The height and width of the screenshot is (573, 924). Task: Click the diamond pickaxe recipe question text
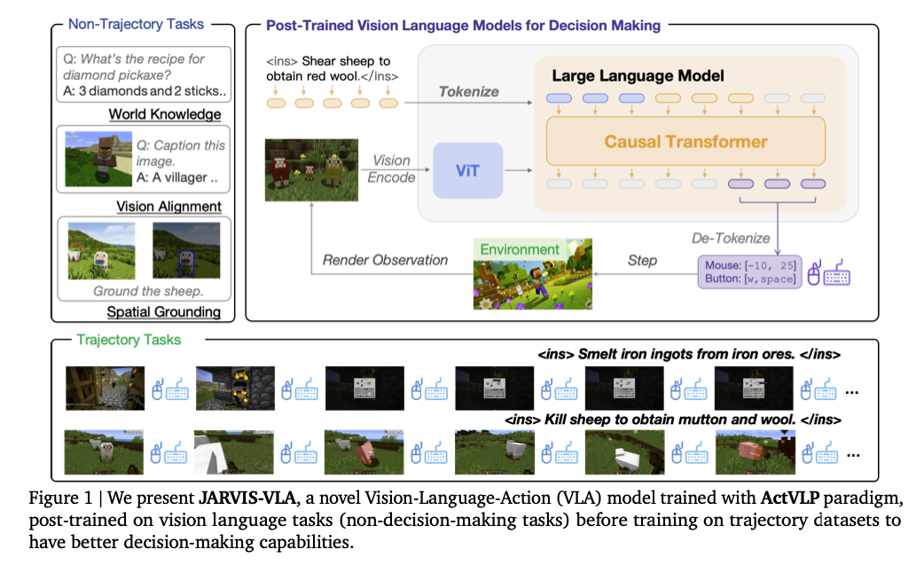point(134,67)
